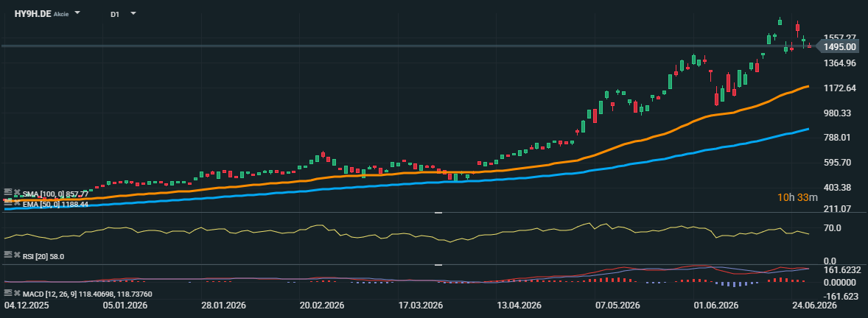
Task: Click the RSI 70.0 level label
Action: pos(833,228)
